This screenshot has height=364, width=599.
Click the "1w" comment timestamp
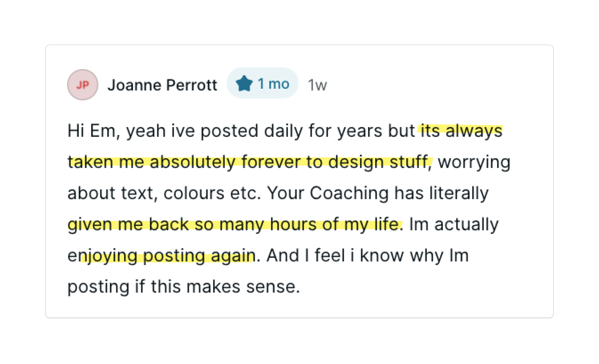coord(317,85)
